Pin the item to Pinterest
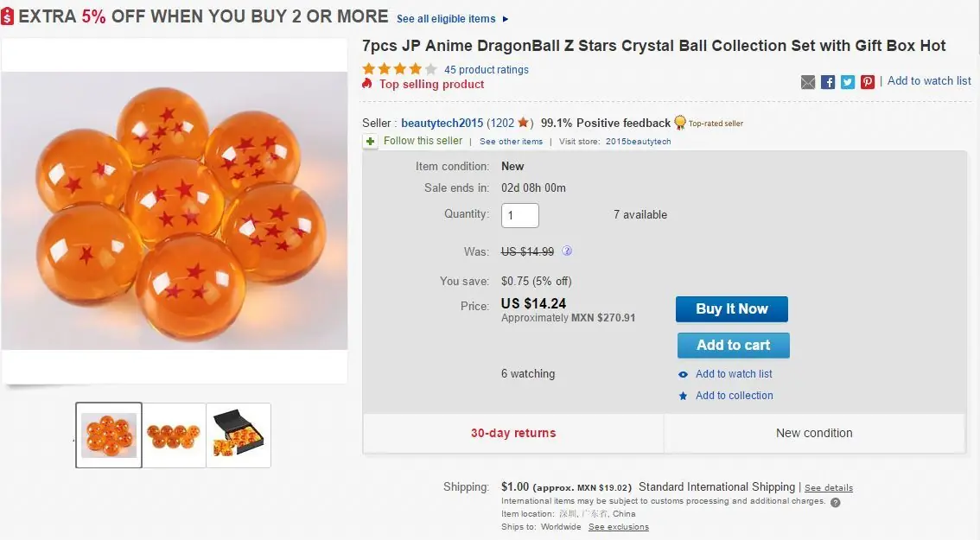This screenshot has width=980, height=540. tap(868, 81)
